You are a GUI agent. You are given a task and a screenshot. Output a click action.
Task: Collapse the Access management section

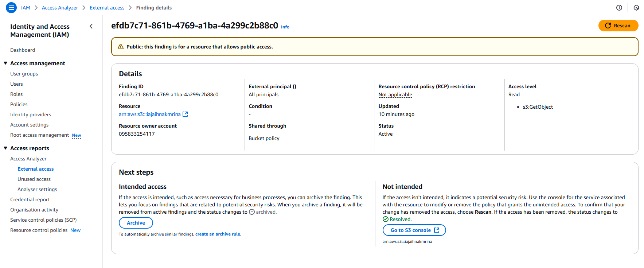coord(5,63)
